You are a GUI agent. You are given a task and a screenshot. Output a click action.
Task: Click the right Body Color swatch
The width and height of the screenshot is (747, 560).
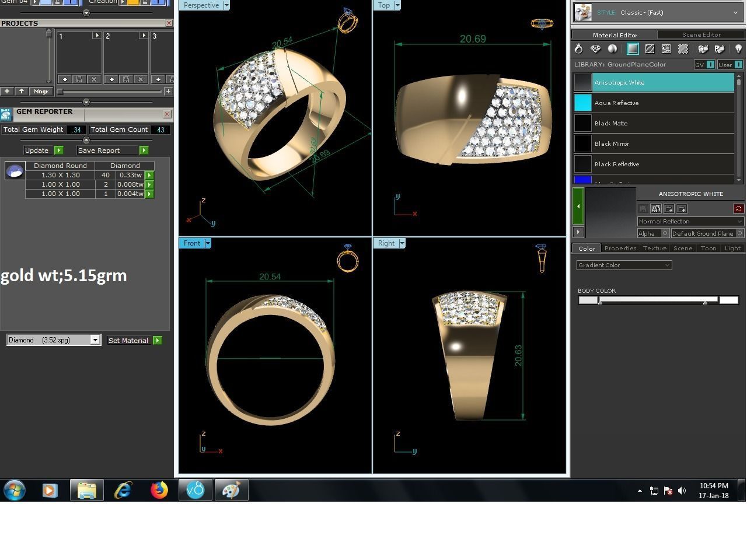tap(729, 300)
